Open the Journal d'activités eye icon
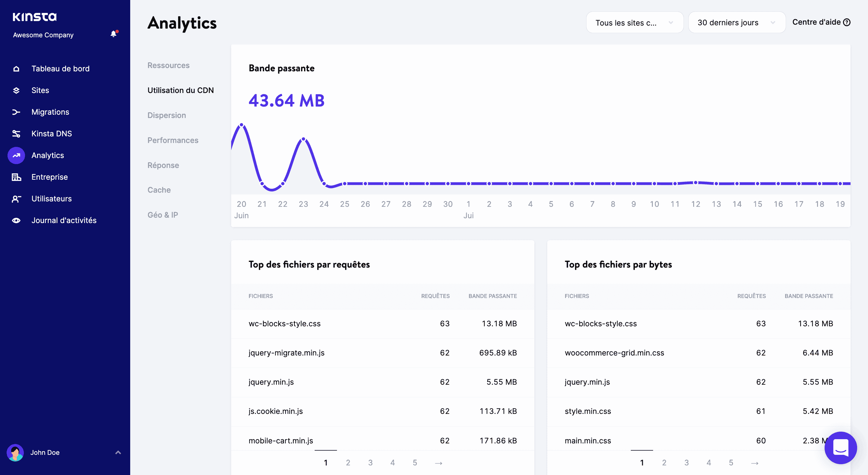Image resolution: width=868 pixels, height=475 pixels. 16,220
